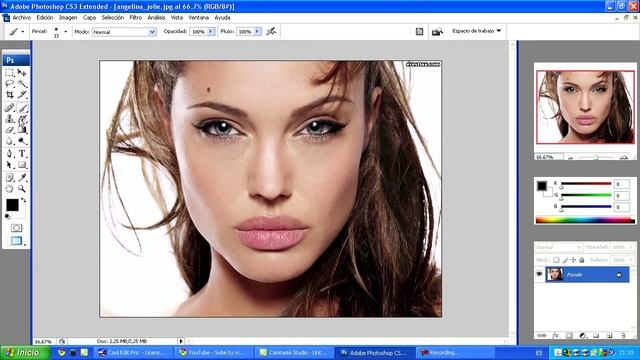Select the Dodge tool
Image resolution: width=640 pixels, height=360 pixels.
(22, 141)
